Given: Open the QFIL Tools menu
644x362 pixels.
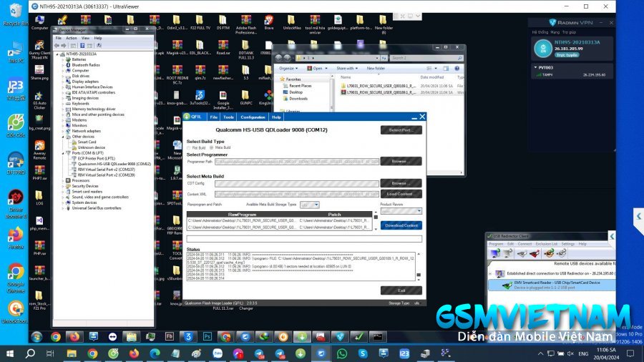Looking at the screenshot, I should (x=228, y=117).
